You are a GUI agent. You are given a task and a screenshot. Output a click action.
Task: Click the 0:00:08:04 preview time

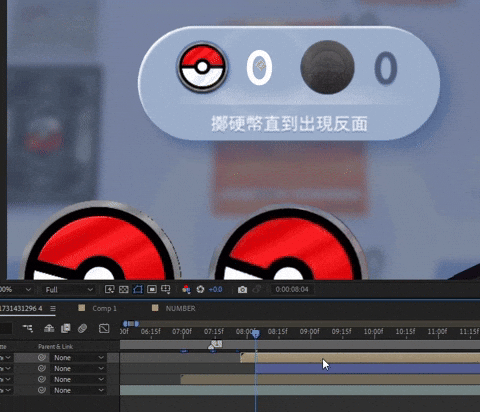click(292, 289)
